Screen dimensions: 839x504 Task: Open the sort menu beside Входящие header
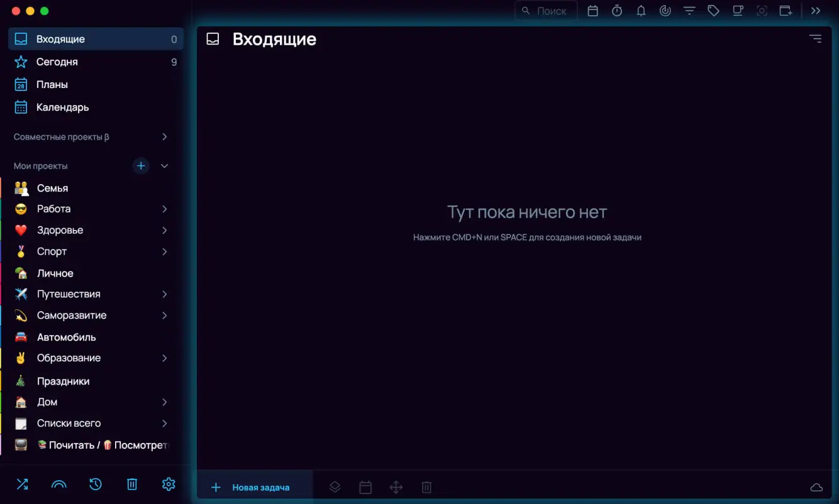pos(815,39)
